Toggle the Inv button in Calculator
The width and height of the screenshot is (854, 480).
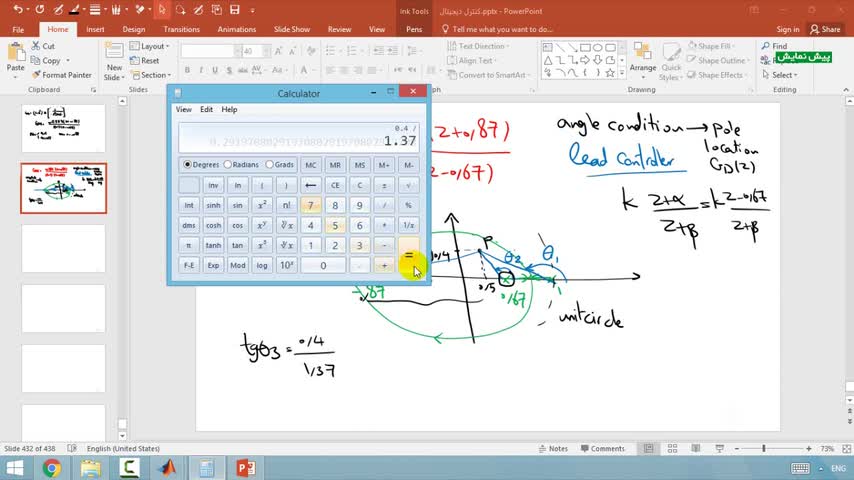pyautogui.click(x=213, y=185)
